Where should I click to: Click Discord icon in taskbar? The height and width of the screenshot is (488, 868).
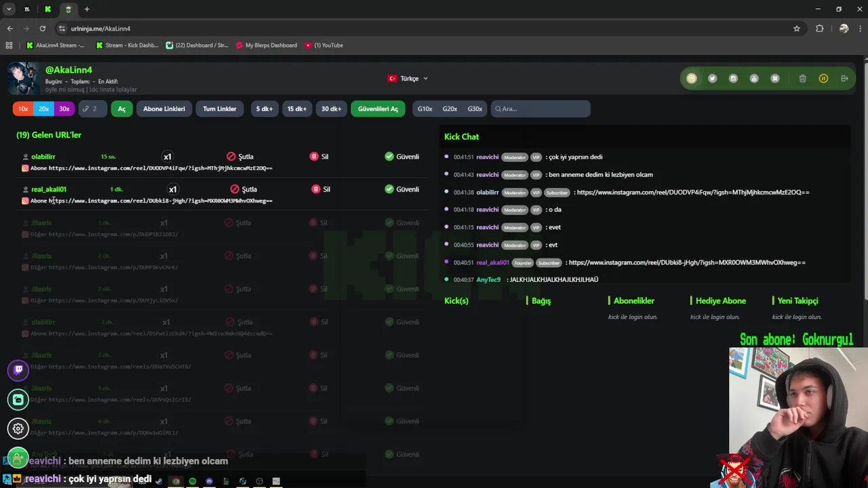click(209, 481)
